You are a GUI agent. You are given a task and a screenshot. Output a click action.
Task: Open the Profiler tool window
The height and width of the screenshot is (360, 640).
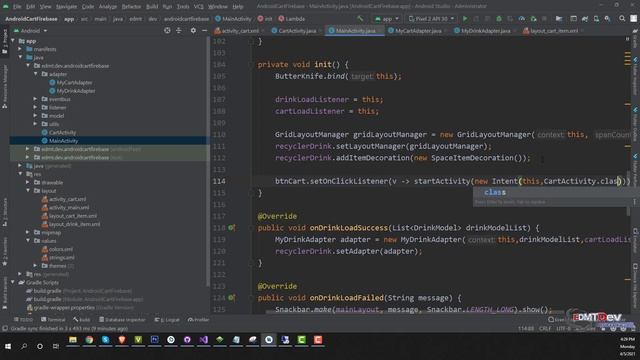198,320
